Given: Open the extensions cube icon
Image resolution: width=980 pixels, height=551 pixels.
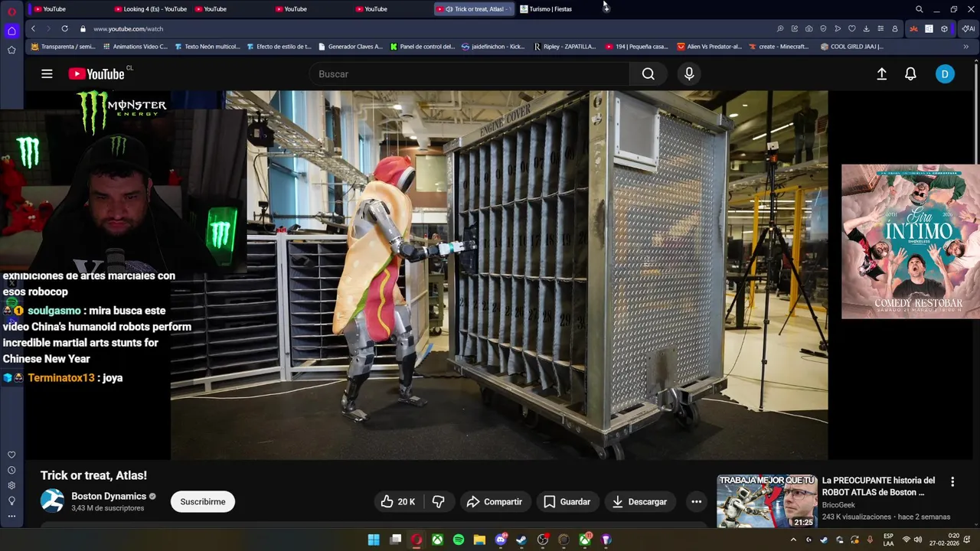Looking at the screenshot, I should (x=944, y=29).
